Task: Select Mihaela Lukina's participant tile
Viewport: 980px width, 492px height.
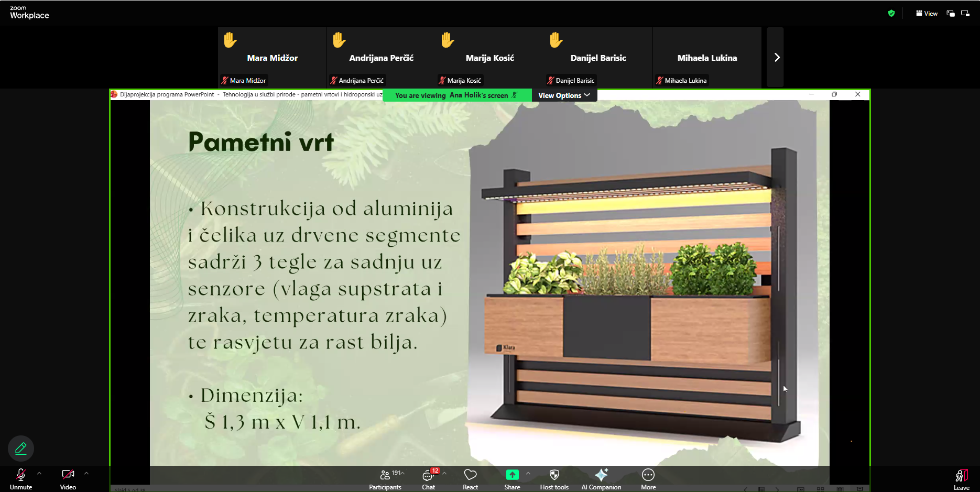Action: [x=707, y=58]
